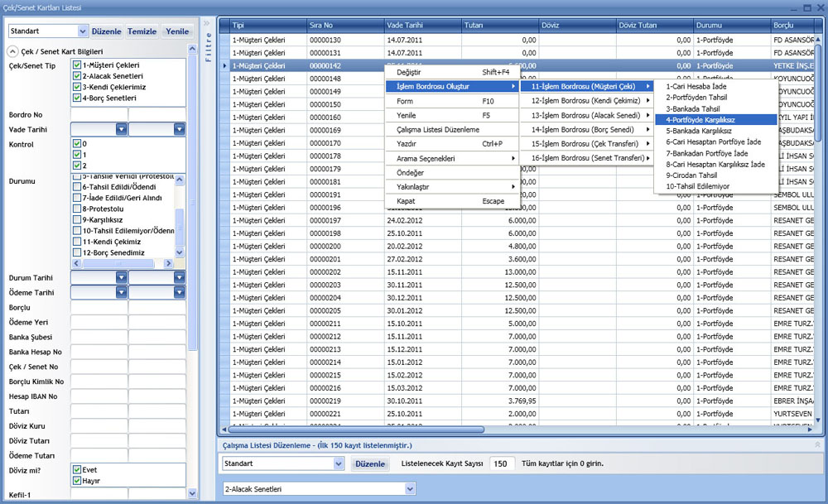Sort by the Tutarı column header
Viewport: 828px width, 504px height.
[500, 26]
